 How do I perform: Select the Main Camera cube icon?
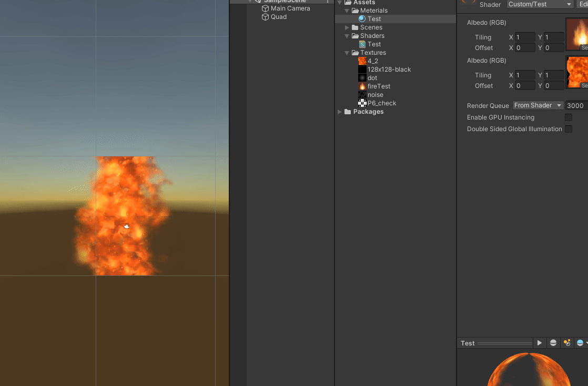tap(265, 8)
